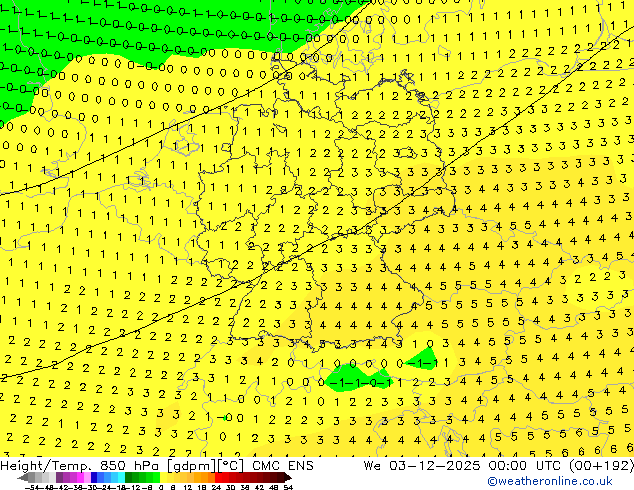
Task: Click the forecast date "We 03-12-2025 00:00 UTC"
Action: [463, 466]
